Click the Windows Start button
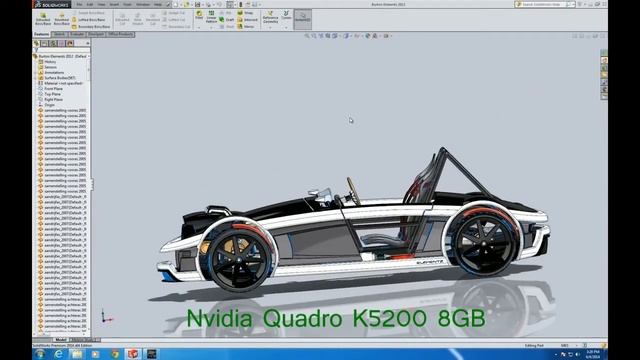Screen dimensions: 640x360 (40, 354)
